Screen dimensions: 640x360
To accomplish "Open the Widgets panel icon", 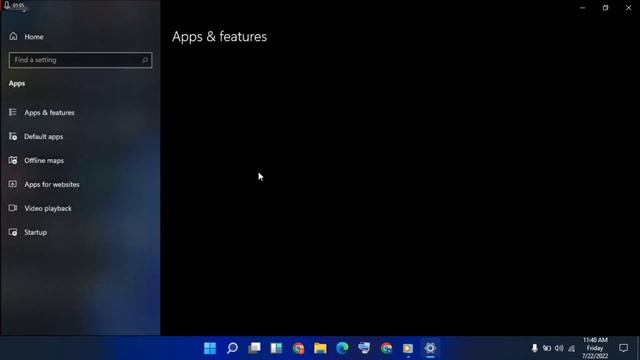I will tap(276, 348).
